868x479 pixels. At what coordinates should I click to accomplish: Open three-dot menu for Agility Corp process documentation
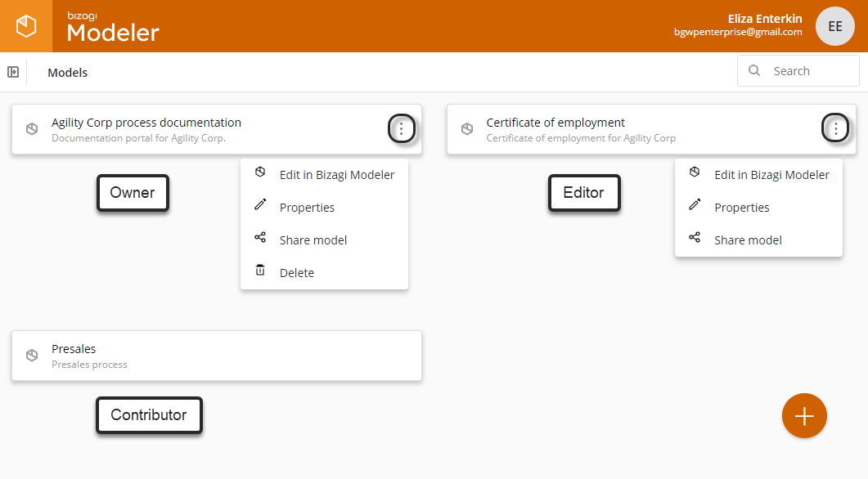point(402,128)
